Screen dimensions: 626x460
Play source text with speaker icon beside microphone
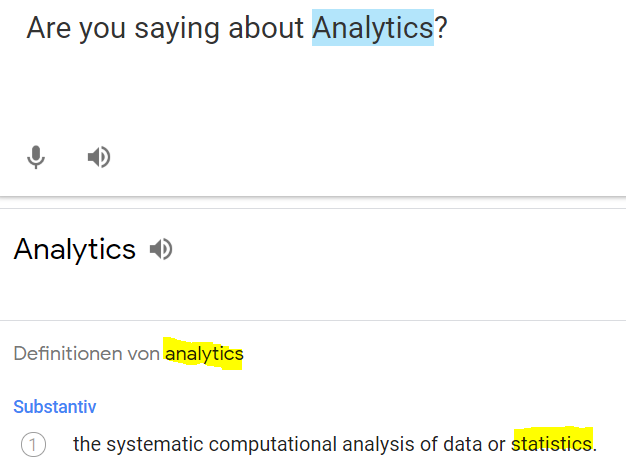point(98,157)
